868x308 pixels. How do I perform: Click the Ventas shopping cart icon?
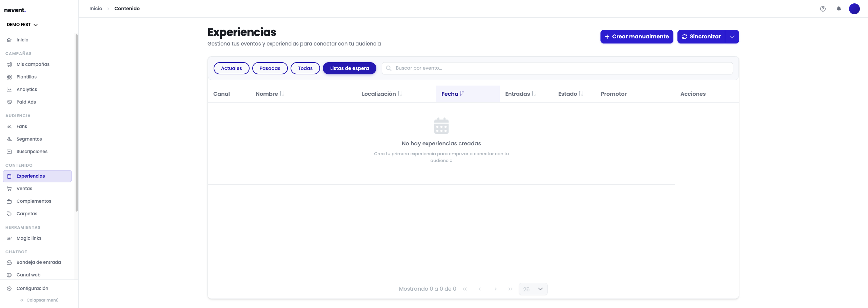pos(9,189)
